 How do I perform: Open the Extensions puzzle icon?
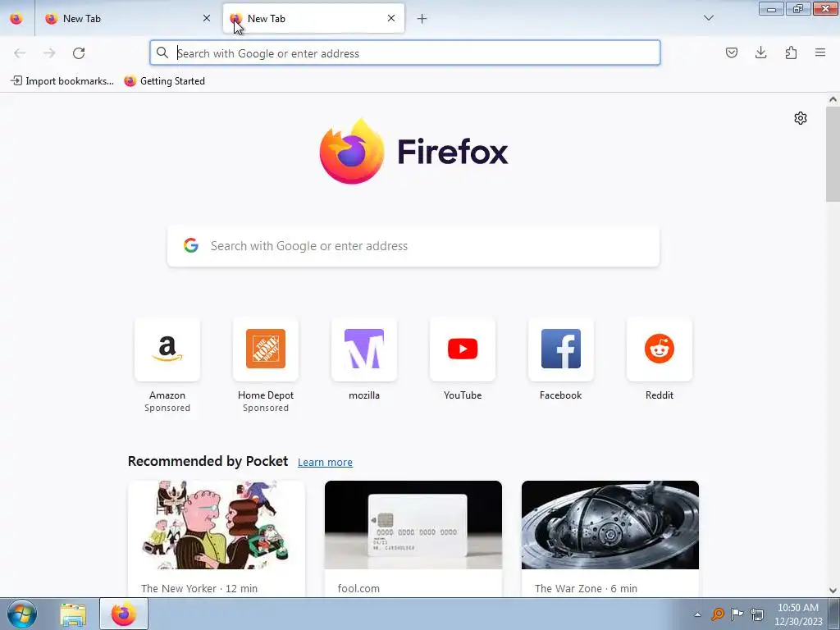coord(791,52)
